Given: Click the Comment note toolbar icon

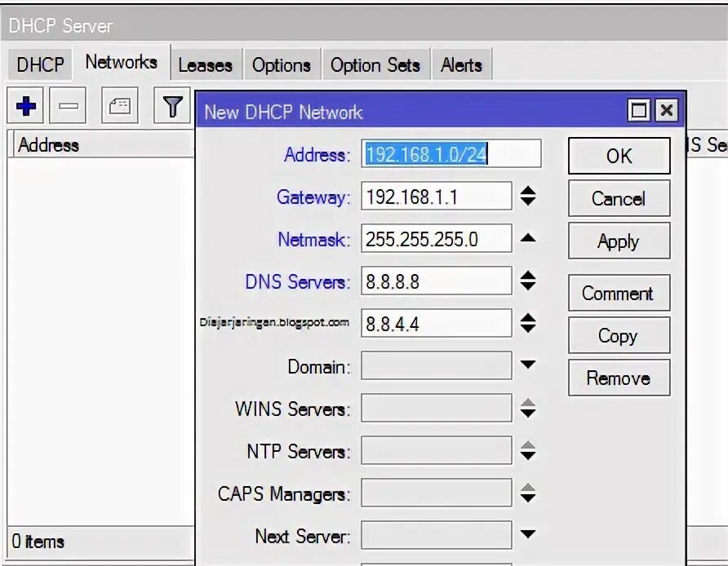Looking at the screenshot, I should click(120, 105).
